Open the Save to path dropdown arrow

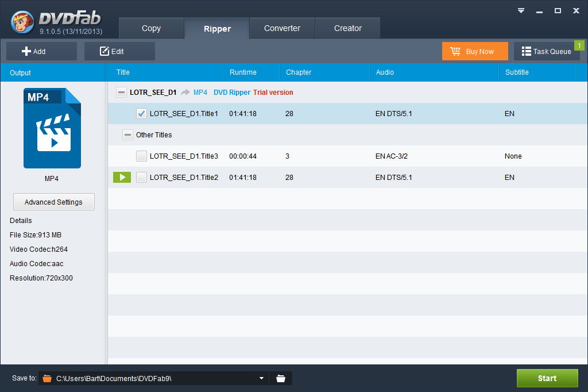(x=261, y=378)
